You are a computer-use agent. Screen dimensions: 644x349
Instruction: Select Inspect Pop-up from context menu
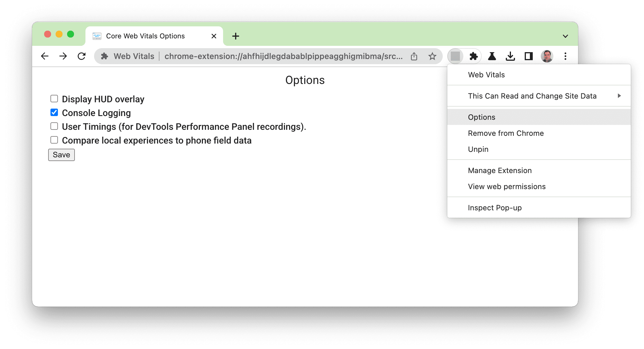coord(495,207)
